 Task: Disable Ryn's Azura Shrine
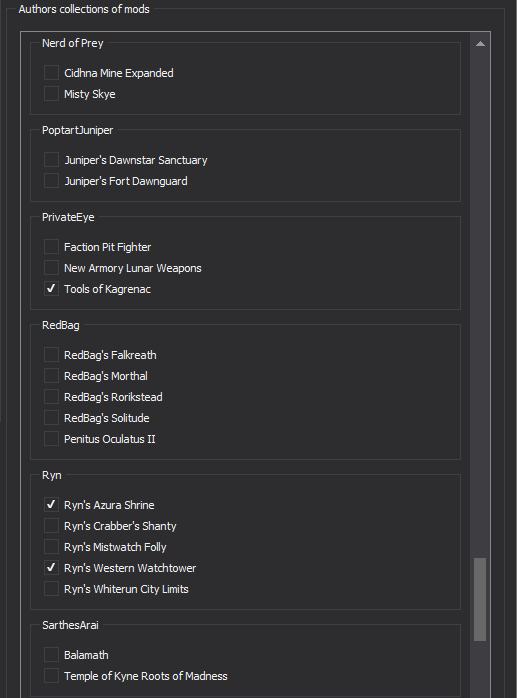point(51,504)
